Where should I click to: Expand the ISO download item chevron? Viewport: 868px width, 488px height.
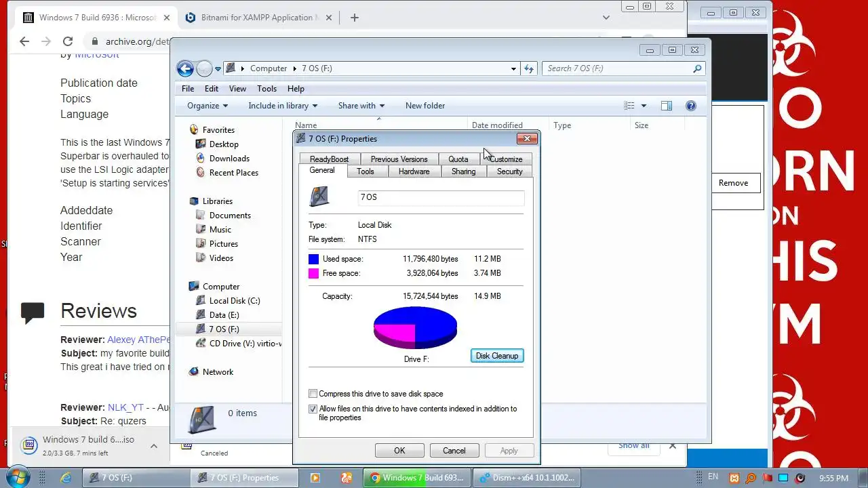154,446
